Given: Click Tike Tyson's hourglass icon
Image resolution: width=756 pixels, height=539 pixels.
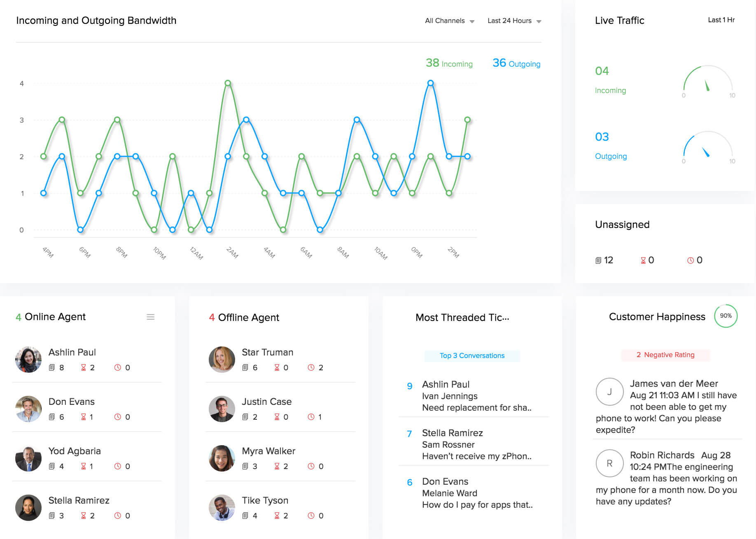Looking at the screenshot, I should (x=277, y=516).
